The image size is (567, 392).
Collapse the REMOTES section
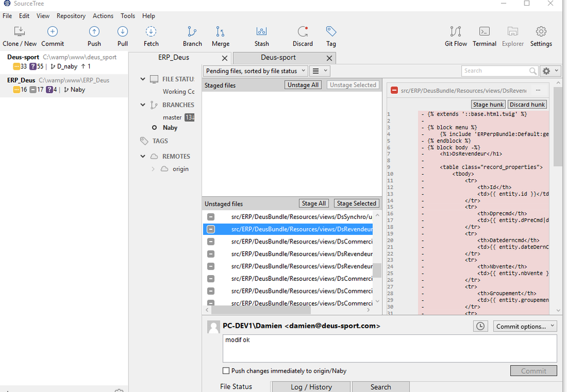click(x=143, y=157)
